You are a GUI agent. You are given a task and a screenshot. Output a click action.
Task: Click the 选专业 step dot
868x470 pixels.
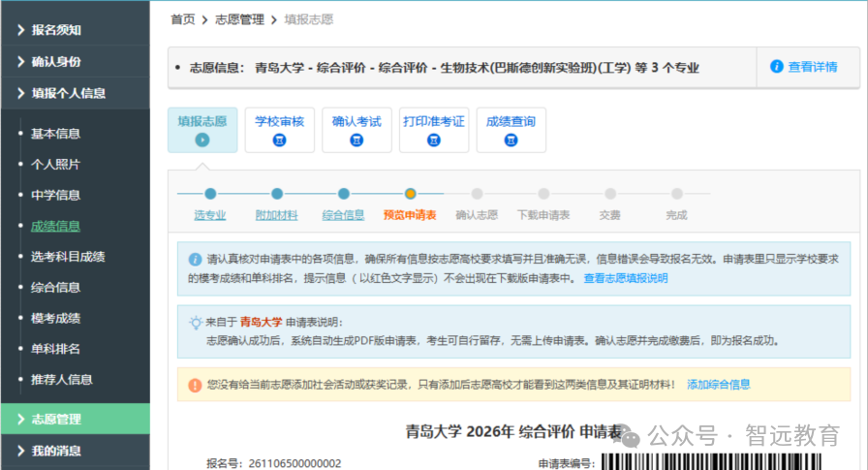[x=210, y=194]
